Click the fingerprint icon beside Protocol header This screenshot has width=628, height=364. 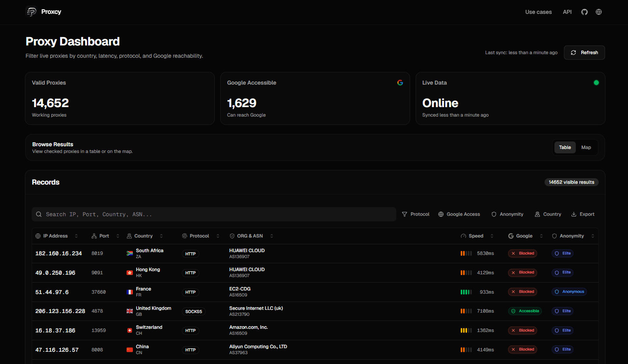click(x=185, y=236)
